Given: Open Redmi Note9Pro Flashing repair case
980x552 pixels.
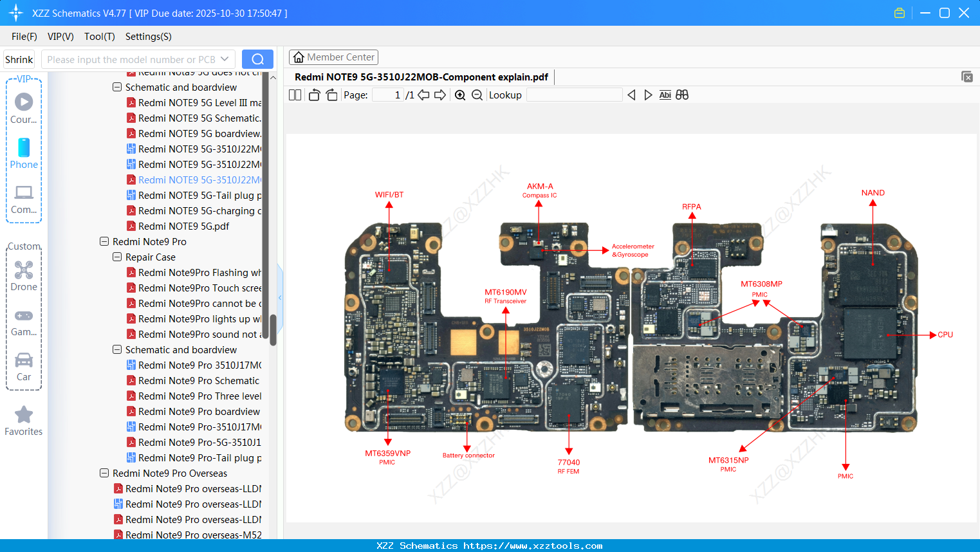Looking at the screenshot, I should [x=194, y=273].
